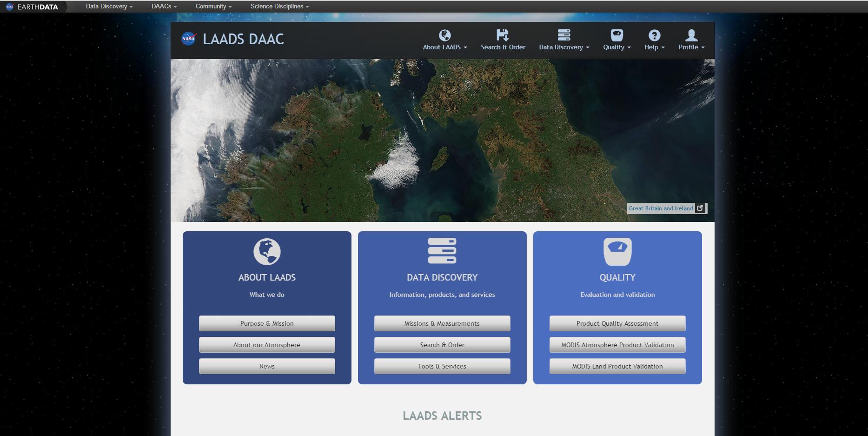Click the Search & Order download icon
The height and width of the screenshot is (436, 868).
(503, 35)
